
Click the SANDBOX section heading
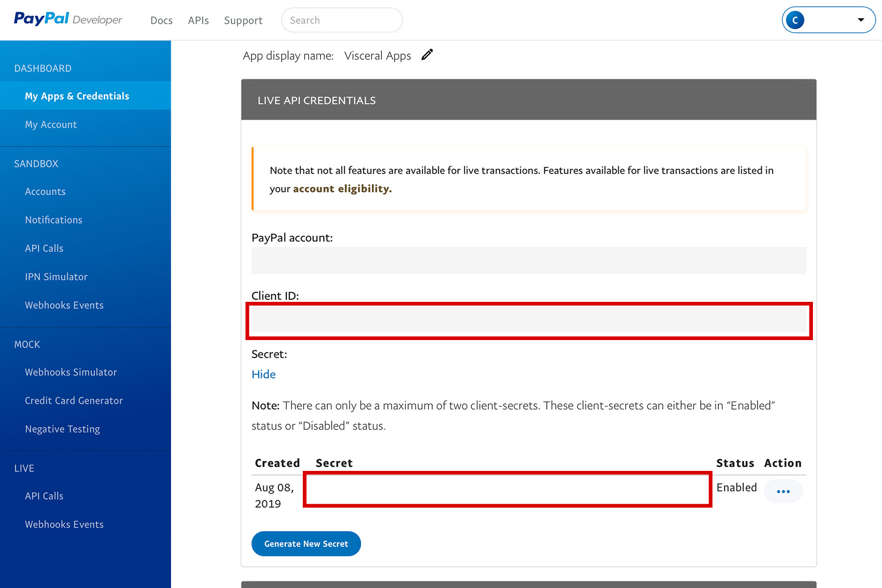[36, 164]
